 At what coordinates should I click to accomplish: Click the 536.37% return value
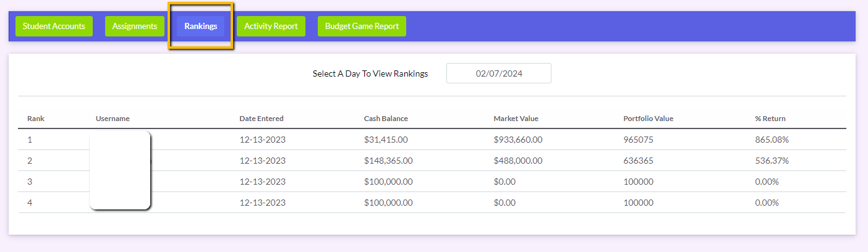point(772,161)
